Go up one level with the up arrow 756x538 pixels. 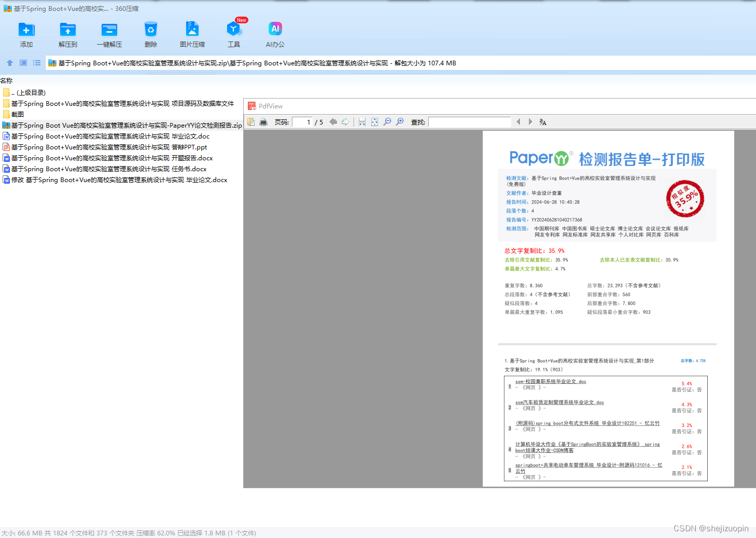(x=10, y=63)
